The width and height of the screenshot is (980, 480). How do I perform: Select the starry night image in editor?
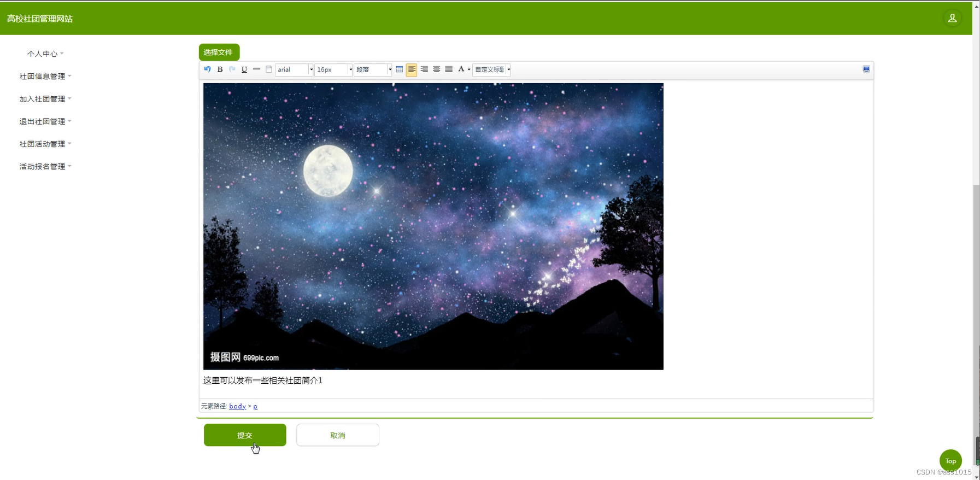433,226
